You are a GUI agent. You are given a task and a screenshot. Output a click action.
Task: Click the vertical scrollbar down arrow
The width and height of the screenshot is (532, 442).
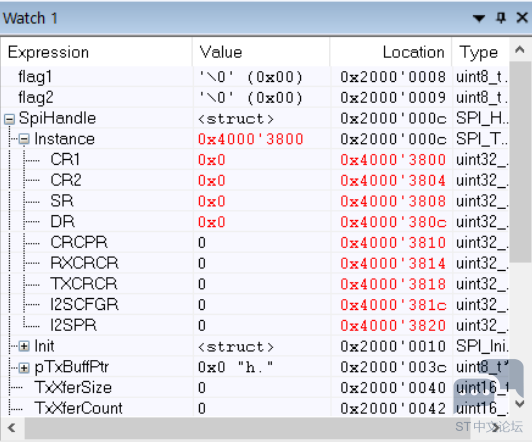[520, 404]
